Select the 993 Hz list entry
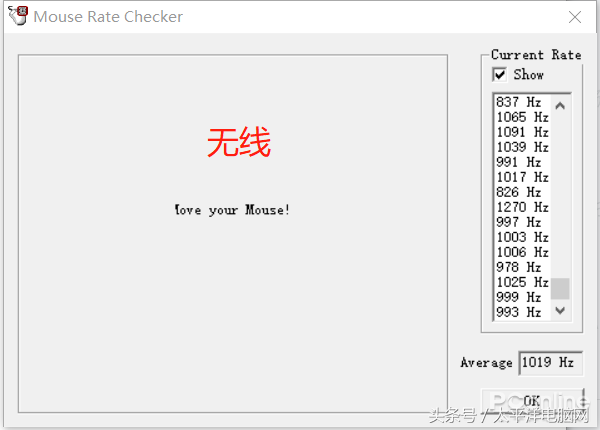Image resolution: width=600 pixels, height=430 pixels. 523,312
